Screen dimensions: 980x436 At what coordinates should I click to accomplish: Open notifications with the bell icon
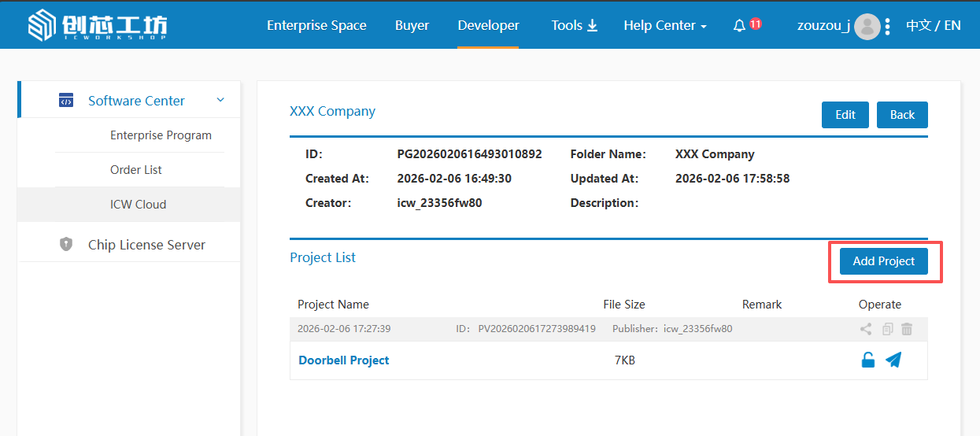[739, 26]
